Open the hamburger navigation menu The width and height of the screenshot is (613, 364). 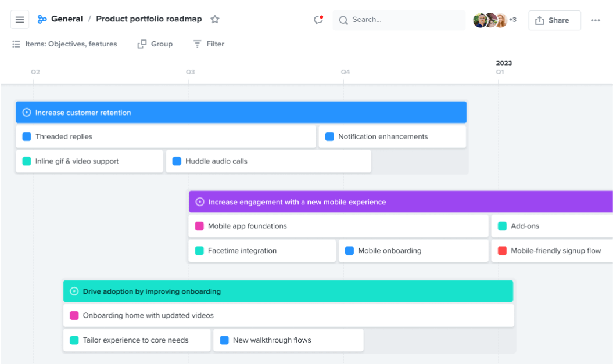tap(19, 19)
